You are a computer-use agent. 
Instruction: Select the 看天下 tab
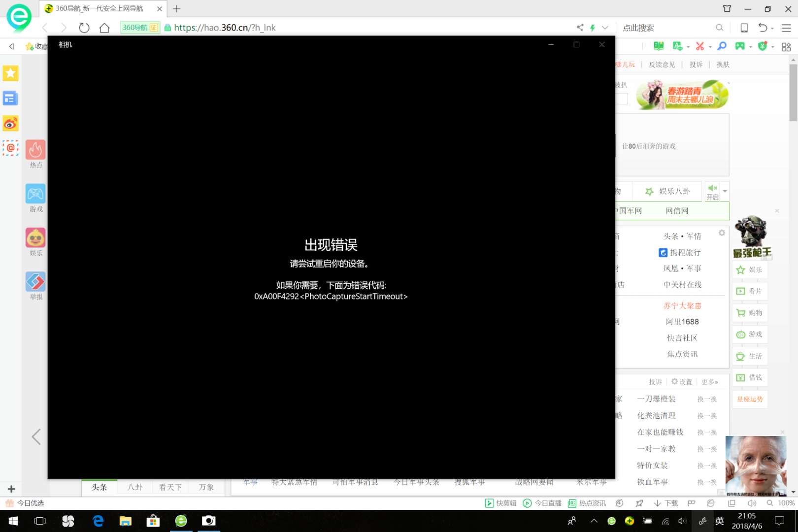click(x=170, y=487)
